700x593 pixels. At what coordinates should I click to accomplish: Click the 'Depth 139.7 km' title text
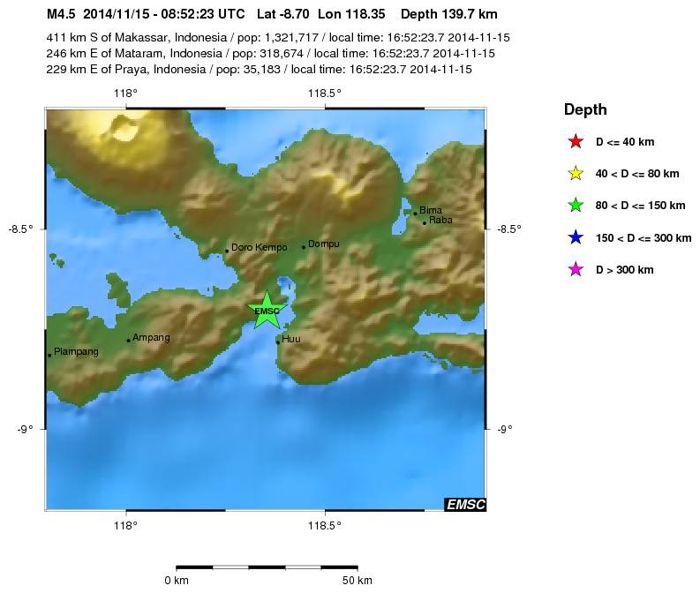click(449, 14)
